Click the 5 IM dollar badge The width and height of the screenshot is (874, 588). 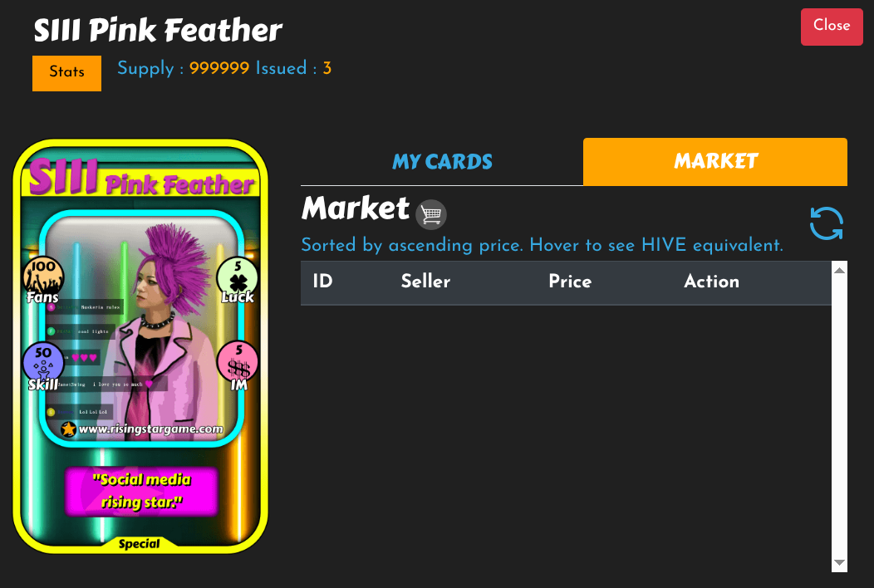238,367
